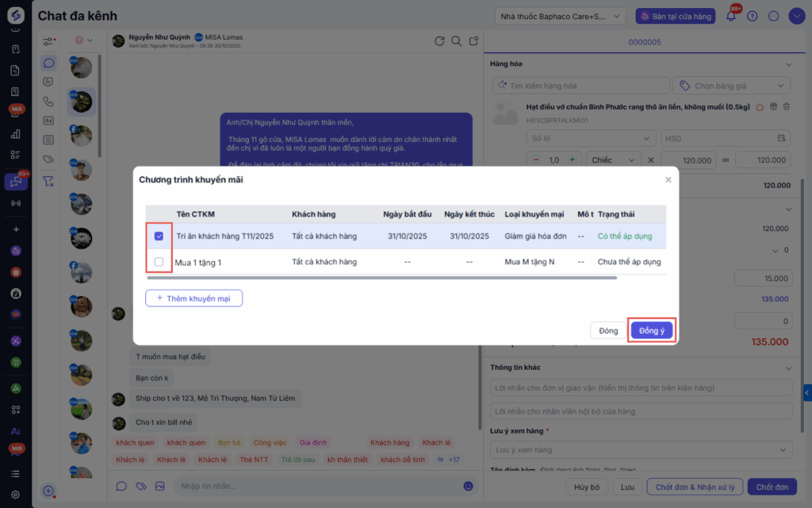Image resolution: width=812 pixels, height=508 pixels.
Task: Decrease quantity with the minus button
Action: [x=536, y=160]
